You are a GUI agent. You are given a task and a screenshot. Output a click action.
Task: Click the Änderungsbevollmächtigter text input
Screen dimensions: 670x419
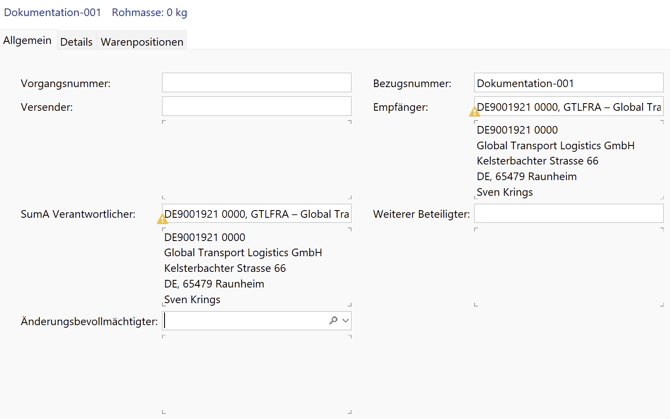tap(245, 321)
